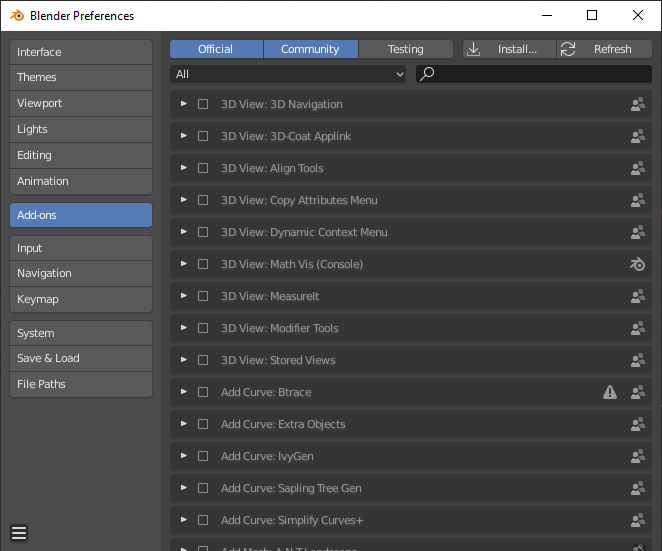Toggle the Community support level filter
This screenshot has width=662, height=551.
click(311, 49)
